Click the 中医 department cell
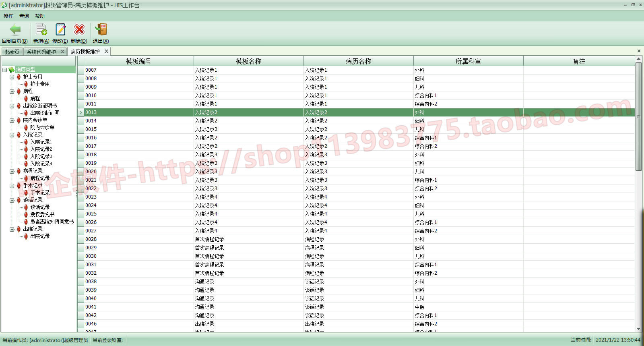644x346 pixels. (469, 307)
